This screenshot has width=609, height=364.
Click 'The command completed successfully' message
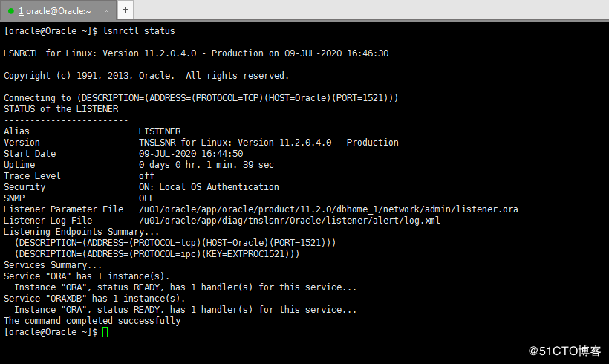[x=92, y=321]
